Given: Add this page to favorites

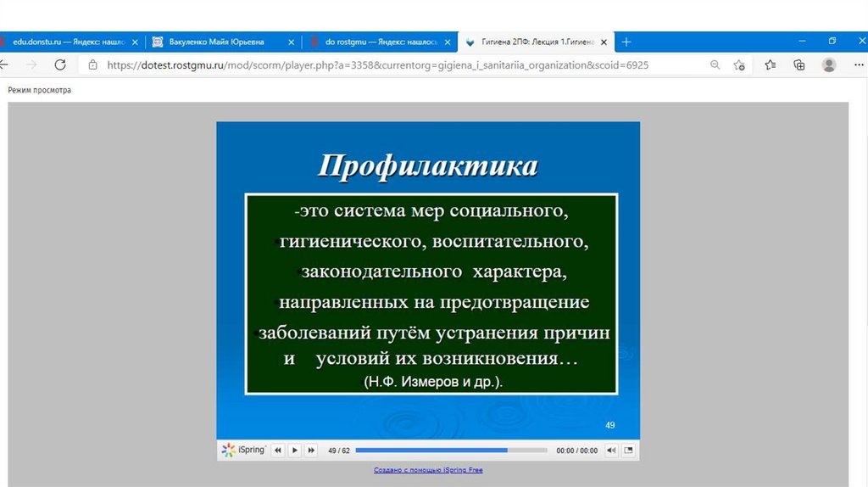Looking at the screenshot, I should pyautogui.click(x=739, y=64).
